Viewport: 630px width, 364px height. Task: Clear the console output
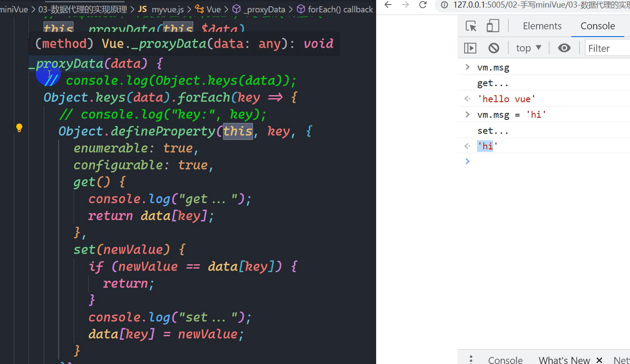[493, 48]
